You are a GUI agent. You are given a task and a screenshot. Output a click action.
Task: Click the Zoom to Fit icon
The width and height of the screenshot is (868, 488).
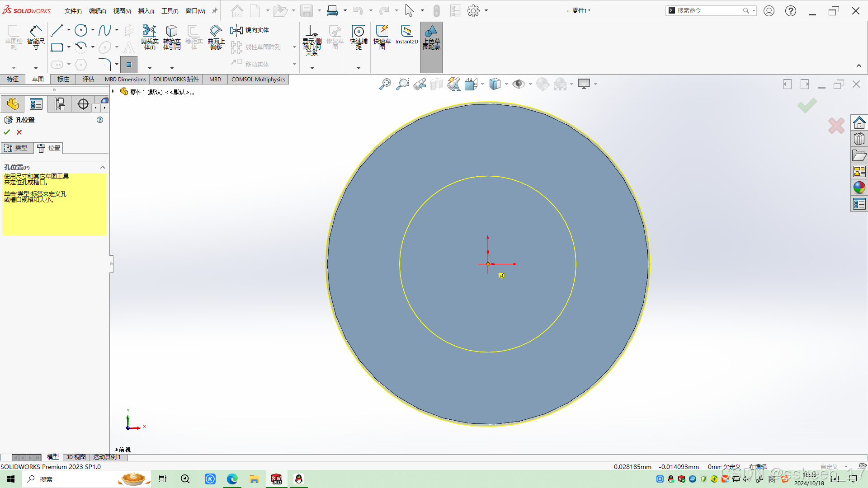385,84
